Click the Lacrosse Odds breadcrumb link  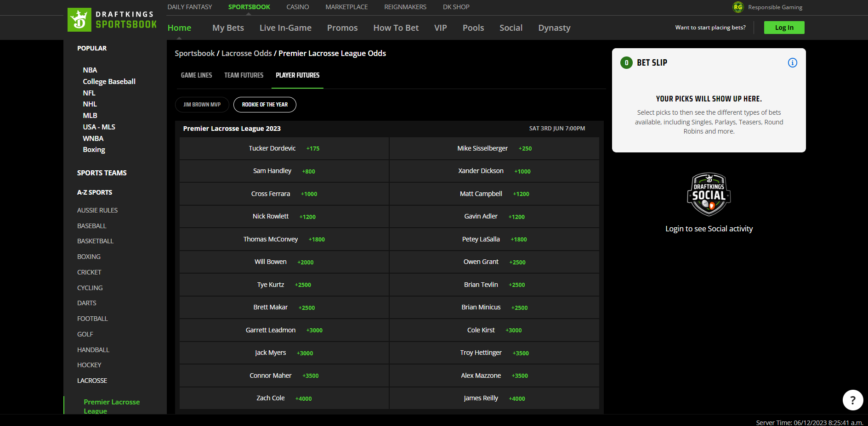pyautogui.click(x=247, y=53)
